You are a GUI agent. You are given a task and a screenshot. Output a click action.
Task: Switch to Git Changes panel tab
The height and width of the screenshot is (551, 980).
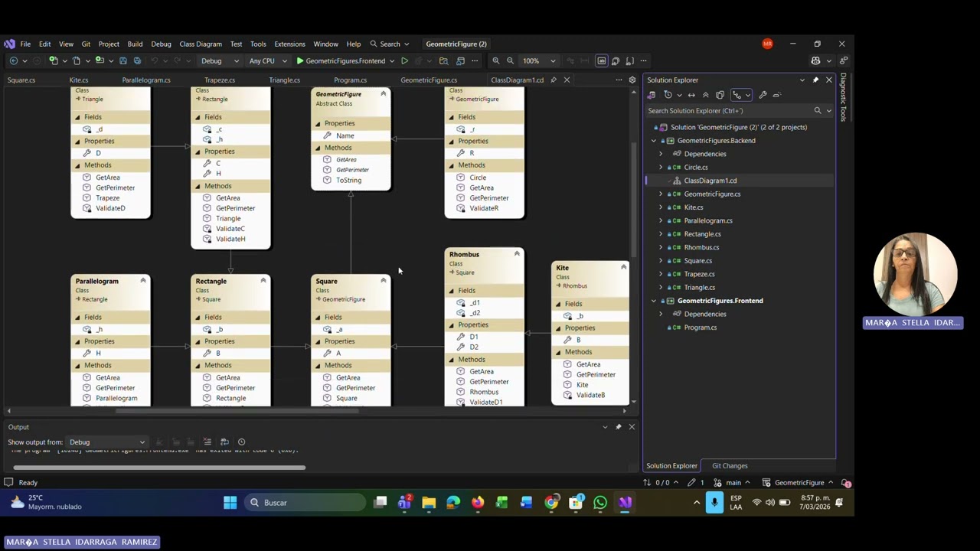tap(730, 465)
